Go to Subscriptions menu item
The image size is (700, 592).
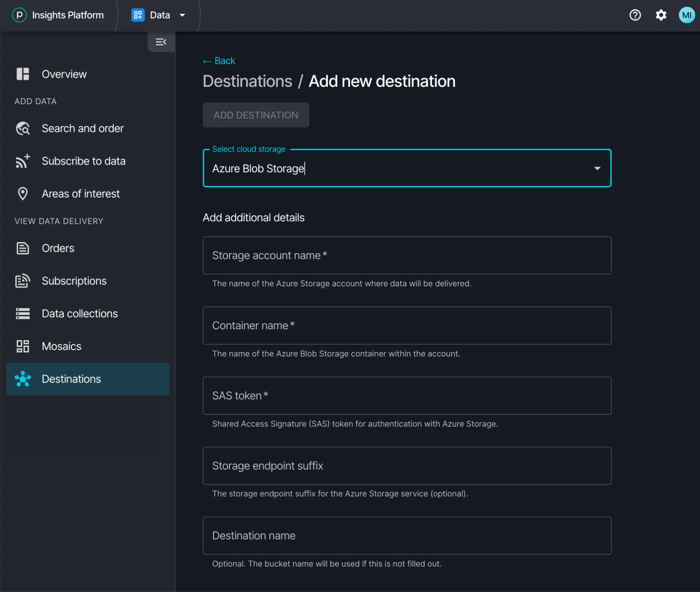pos(74,281)
